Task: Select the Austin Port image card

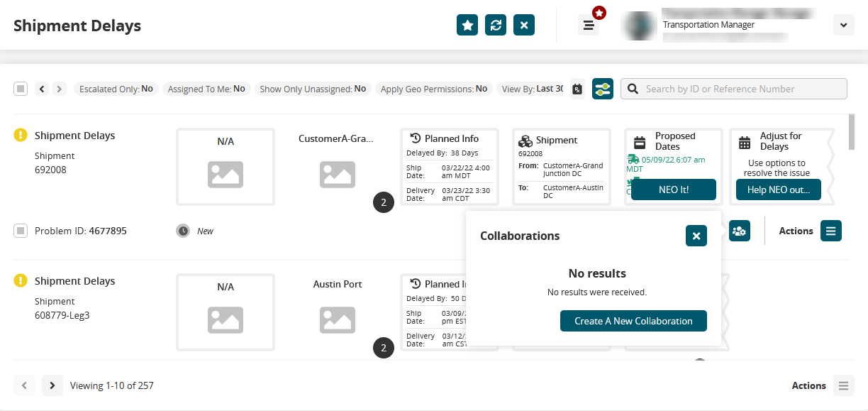Action: click(337, 312)
